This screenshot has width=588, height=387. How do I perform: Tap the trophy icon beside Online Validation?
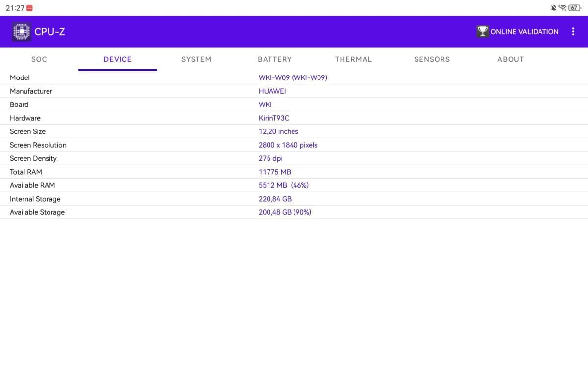click(483, 31)
